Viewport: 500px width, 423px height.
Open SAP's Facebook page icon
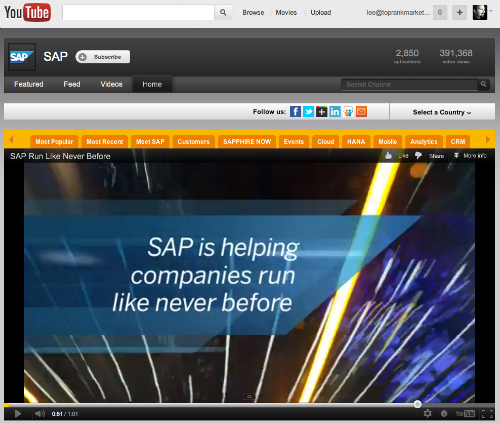pos(295,112)
